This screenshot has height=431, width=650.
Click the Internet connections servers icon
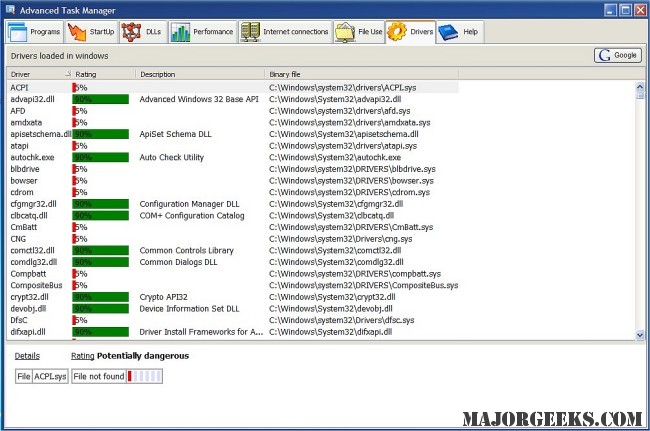250,32
